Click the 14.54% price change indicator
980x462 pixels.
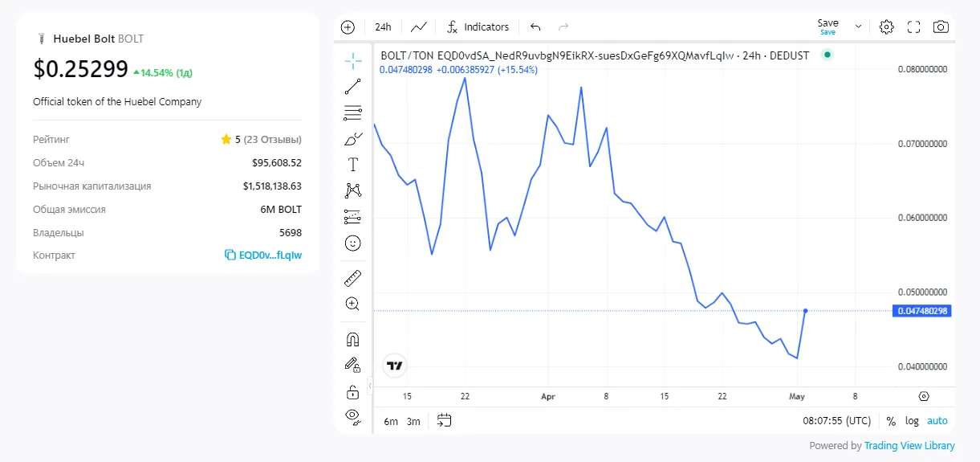point(162,72)
